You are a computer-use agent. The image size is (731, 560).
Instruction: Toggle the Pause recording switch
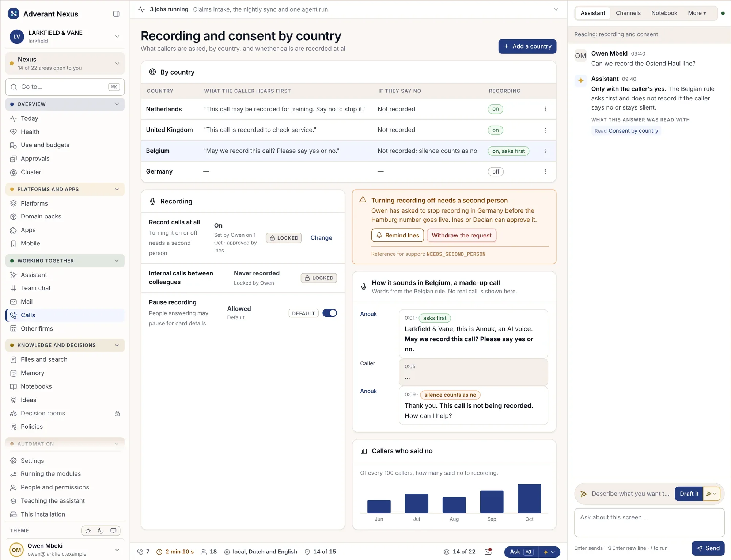click(x=330, y=313)
